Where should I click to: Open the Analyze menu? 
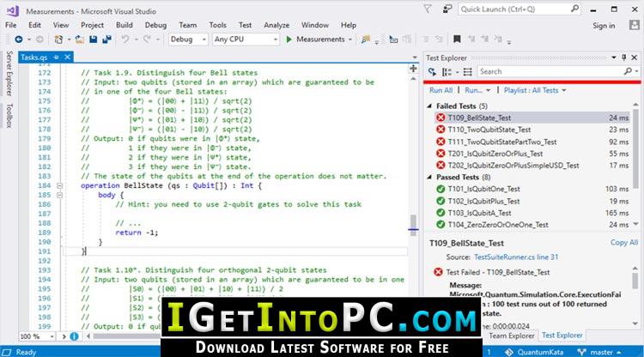click(276, 25)
